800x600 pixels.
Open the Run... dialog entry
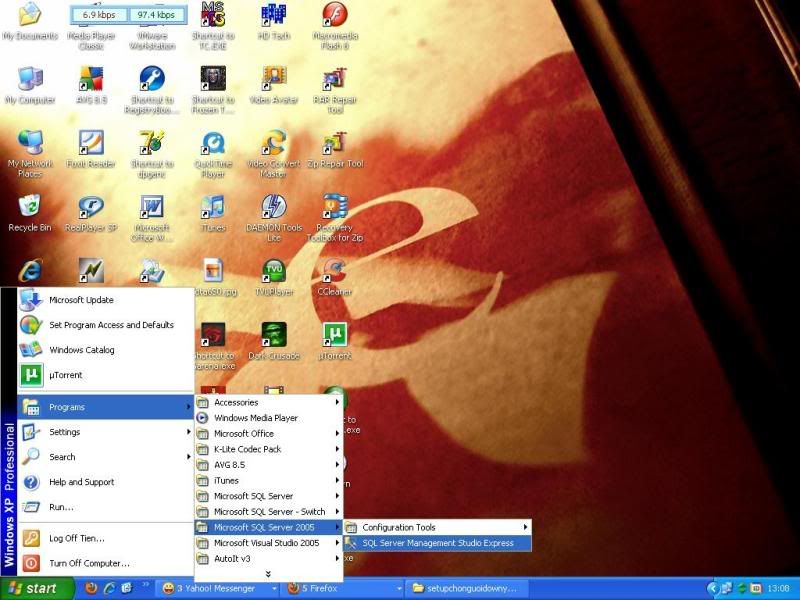(x=106, y=507)
